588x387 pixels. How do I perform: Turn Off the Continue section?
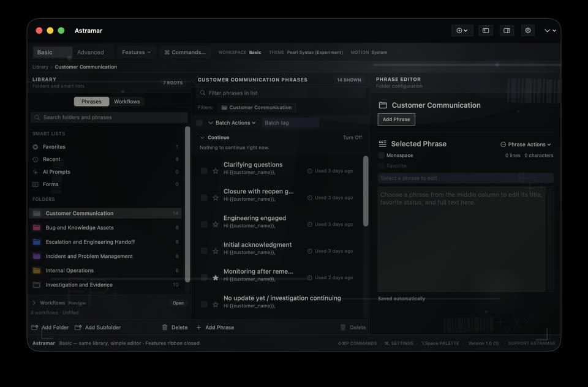tap(353, 138)
